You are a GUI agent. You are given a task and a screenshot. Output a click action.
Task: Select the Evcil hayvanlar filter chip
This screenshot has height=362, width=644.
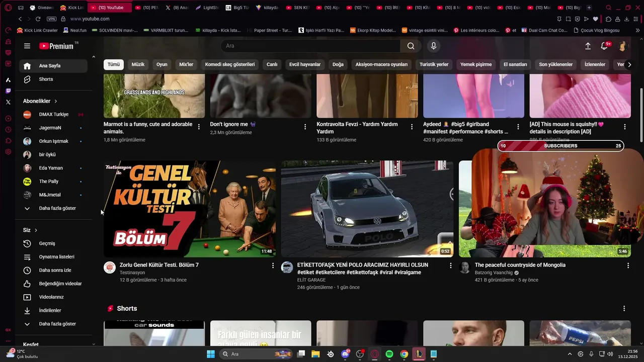click(x=305, y=64)
